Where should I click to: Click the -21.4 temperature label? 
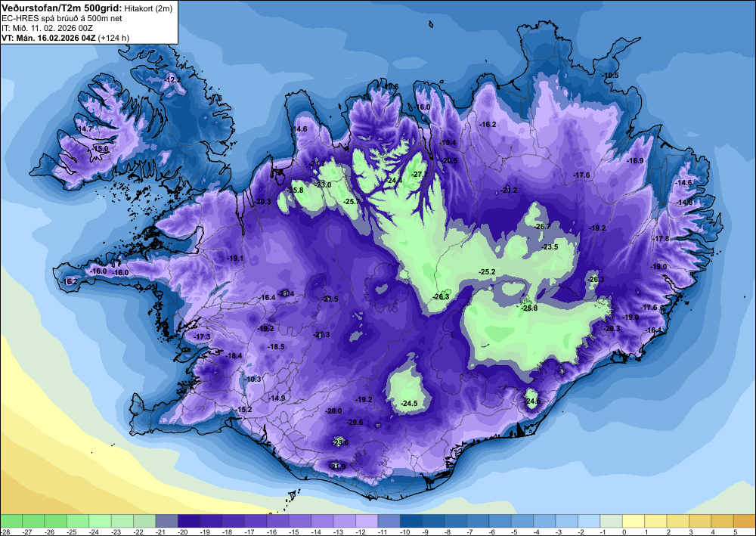pyautogui.click(x=286, y=293)
